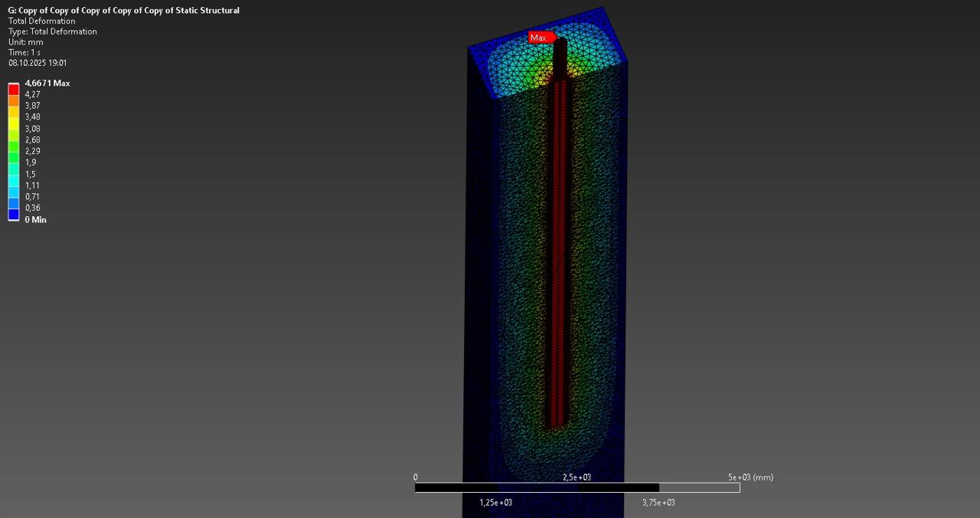Click the 'Unit: mm' legend text
The width and height of the screenshot is (980, 518).
pos(25,42)
